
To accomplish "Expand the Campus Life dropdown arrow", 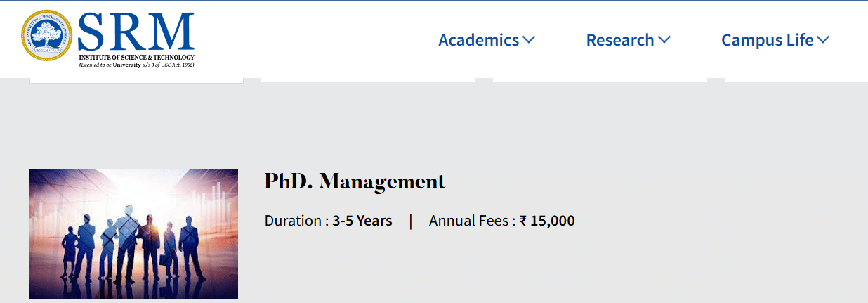I will [823, 40].
